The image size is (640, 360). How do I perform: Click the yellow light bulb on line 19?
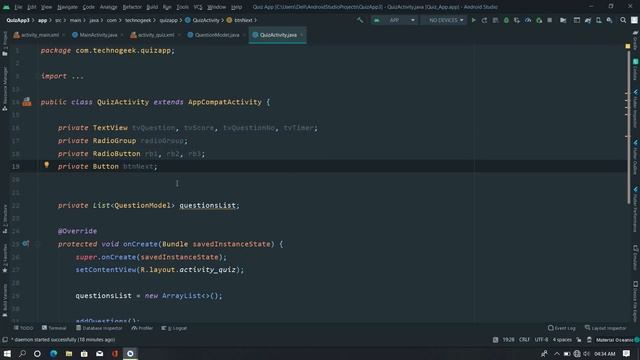[47, 165]
